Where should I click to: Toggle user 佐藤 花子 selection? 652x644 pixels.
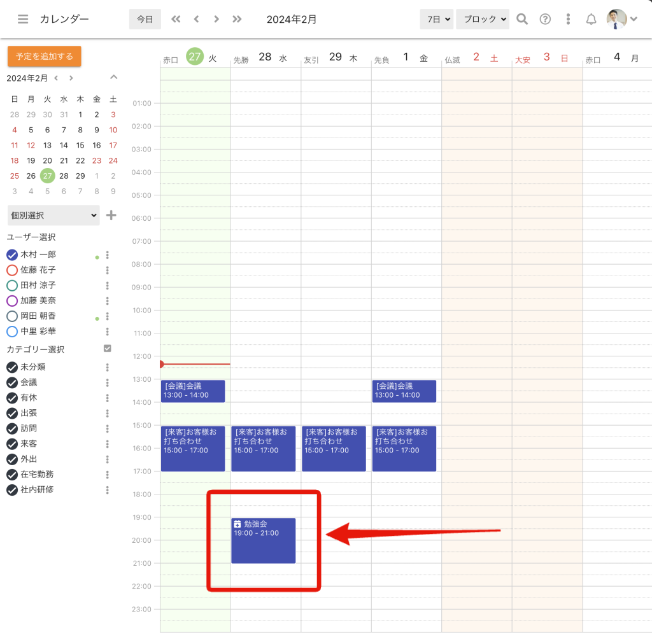point(11,270)
